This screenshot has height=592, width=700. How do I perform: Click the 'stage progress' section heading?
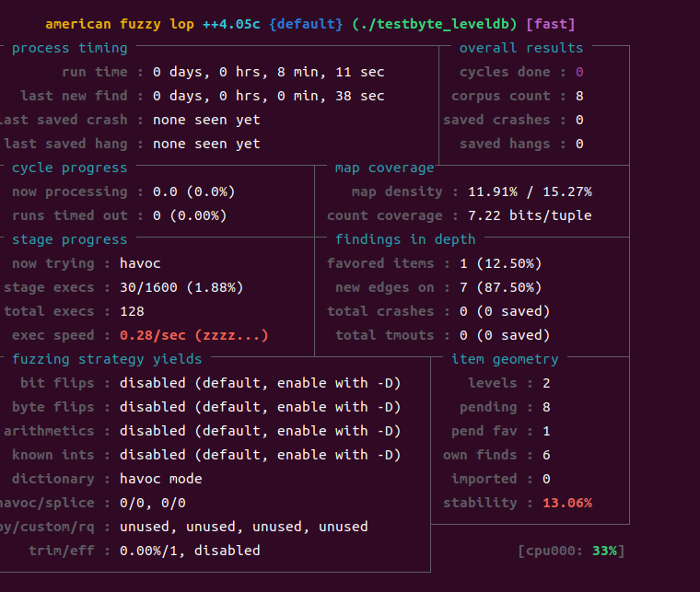click(70, 239)
